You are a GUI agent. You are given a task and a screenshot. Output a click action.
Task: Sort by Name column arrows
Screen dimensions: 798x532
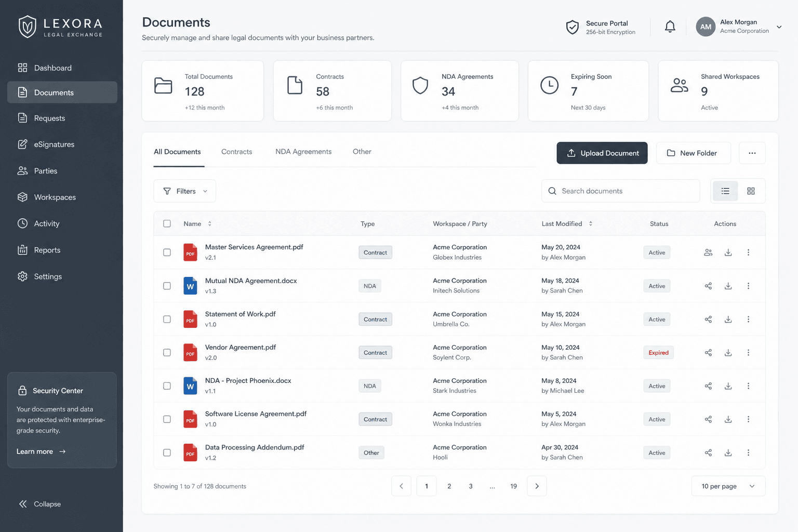coord(209,223)
